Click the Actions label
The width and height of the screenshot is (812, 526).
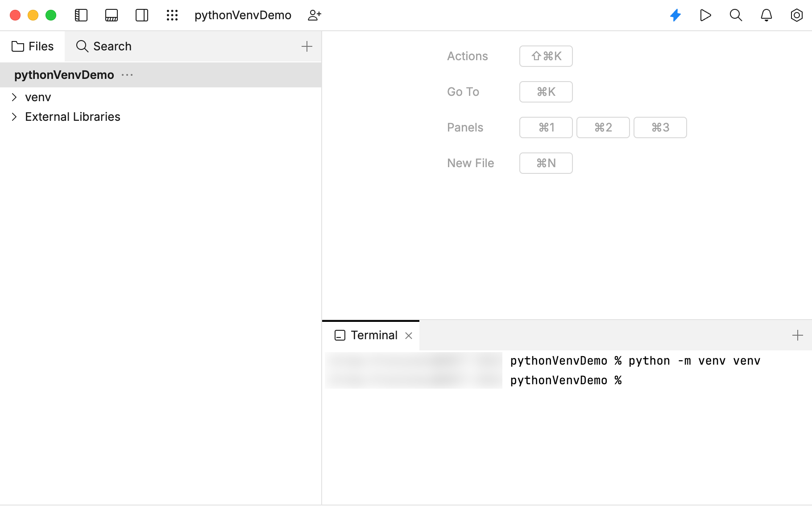coord(468,56)
